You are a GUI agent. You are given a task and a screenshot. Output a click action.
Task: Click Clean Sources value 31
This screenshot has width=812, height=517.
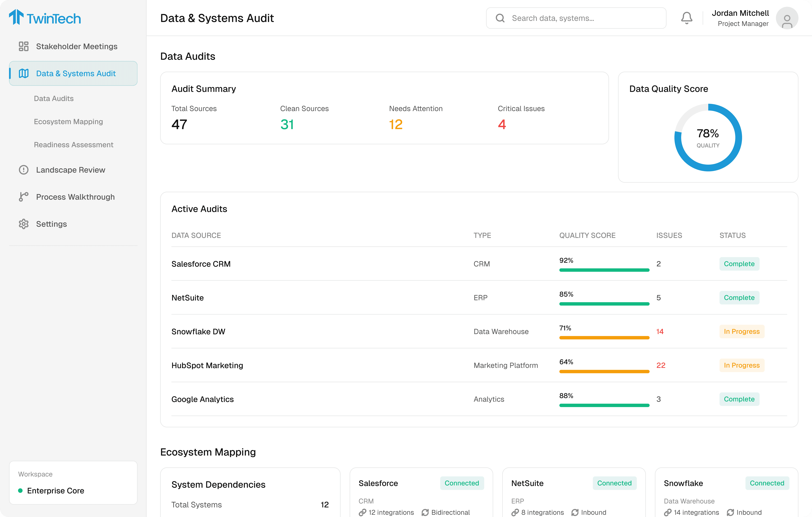(287, 124)
